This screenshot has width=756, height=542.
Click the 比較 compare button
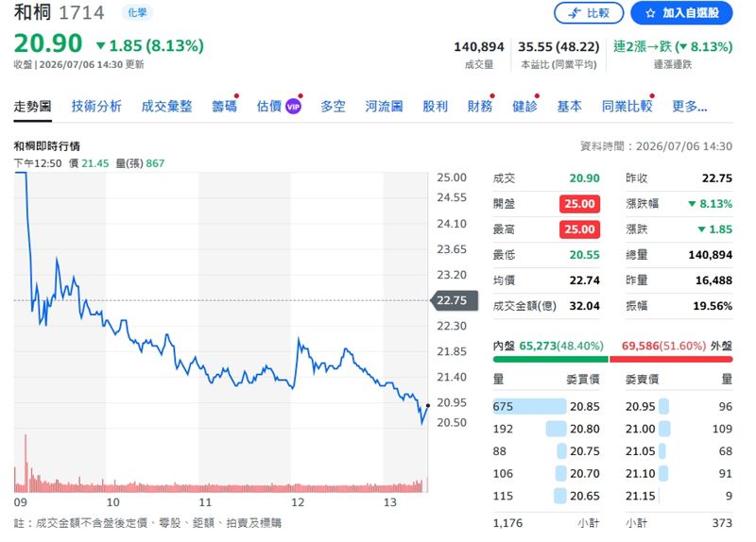pos(588,13)
